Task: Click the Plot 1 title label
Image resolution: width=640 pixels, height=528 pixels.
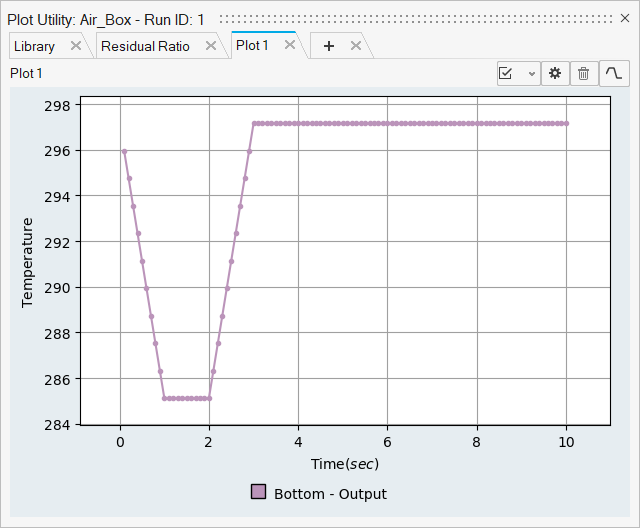Action: (26, 73)
